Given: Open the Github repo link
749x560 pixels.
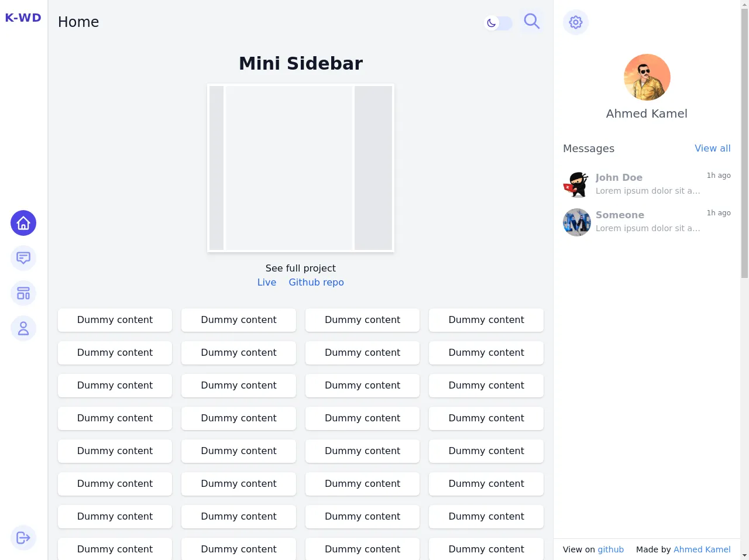Looking at the screenshot, I should pyautogui.click(x=316, y=282).
